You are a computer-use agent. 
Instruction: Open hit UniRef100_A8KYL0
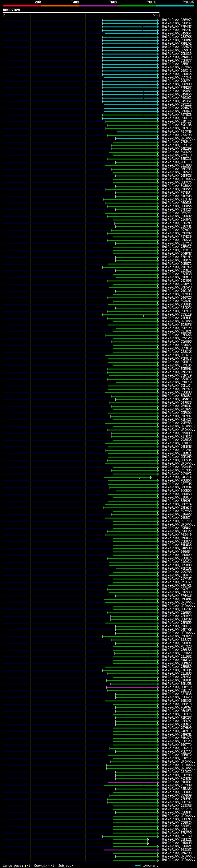click(177, 687)
